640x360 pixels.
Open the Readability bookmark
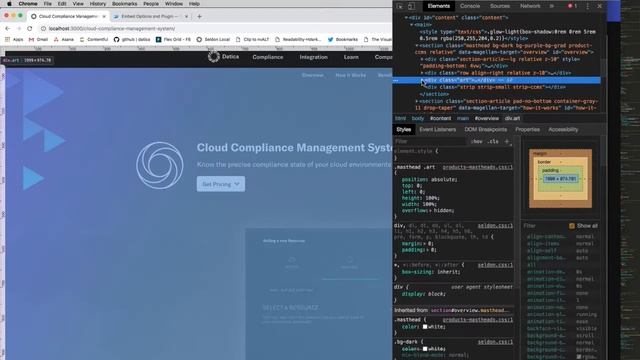(298, 40)
